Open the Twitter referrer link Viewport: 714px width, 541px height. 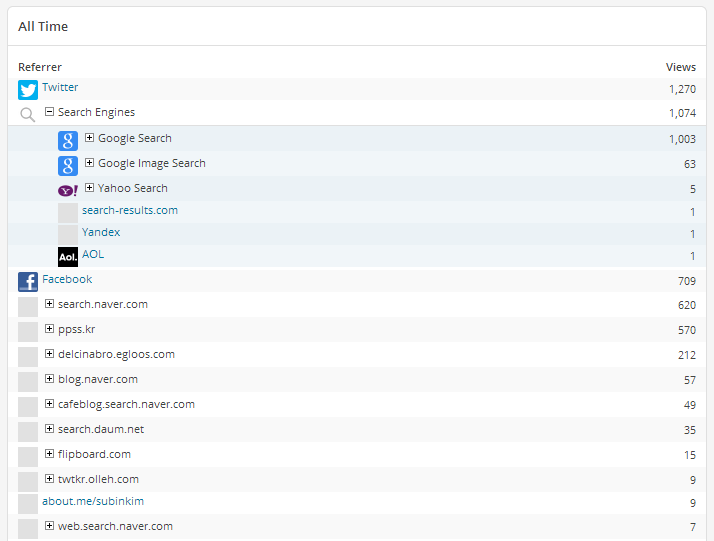60,88
